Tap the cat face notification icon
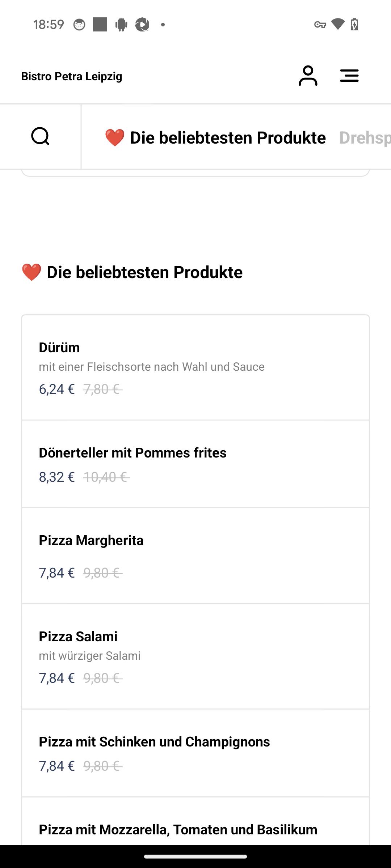Viewport: 391px width, 868px height. point(79,25)
